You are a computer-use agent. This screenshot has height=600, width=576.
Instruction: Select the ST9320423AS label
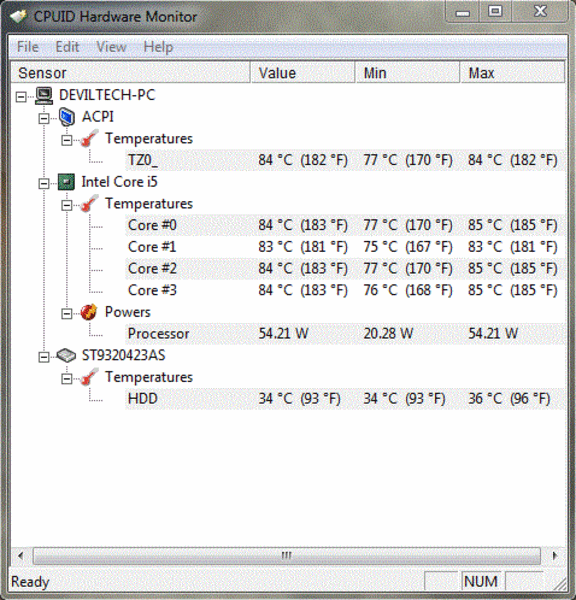(x=123, y=355)
